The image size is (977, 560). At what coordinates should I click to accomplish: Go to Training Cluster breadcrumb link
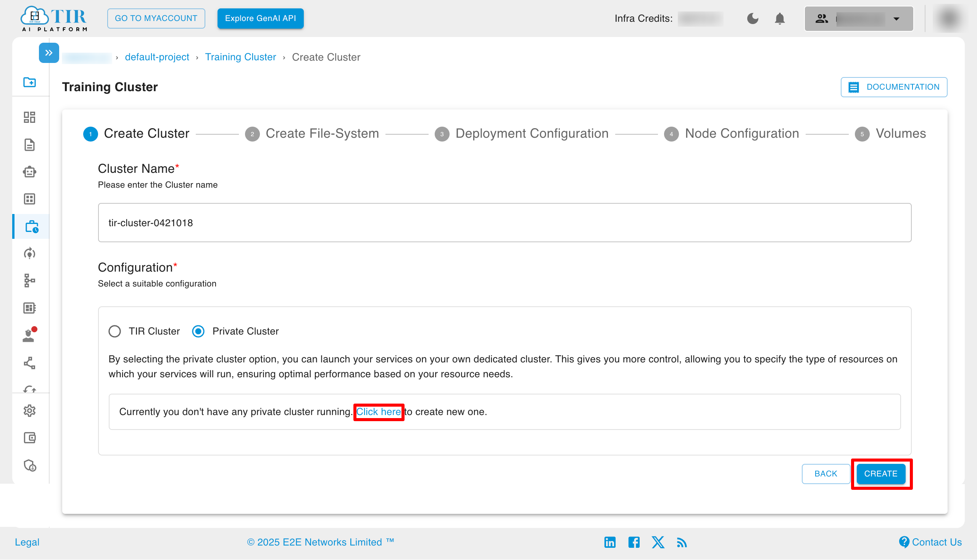click(x=240, y=57)
